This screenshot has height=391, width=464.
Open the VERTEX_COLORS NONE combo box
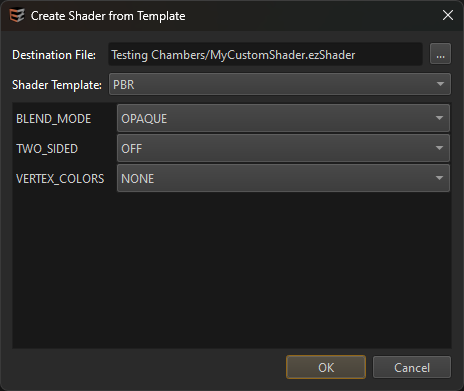(x=283, y=178)
